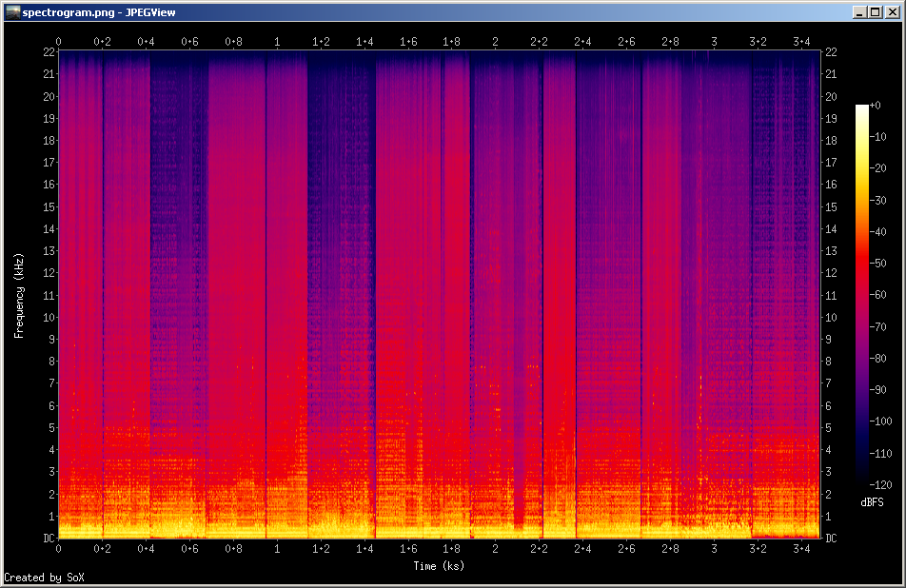Viewport: 906px width, 588px height.
Task: Click the '2' tick on the bottom time axis
Action: pyautogui.click(x=495, y=550)
